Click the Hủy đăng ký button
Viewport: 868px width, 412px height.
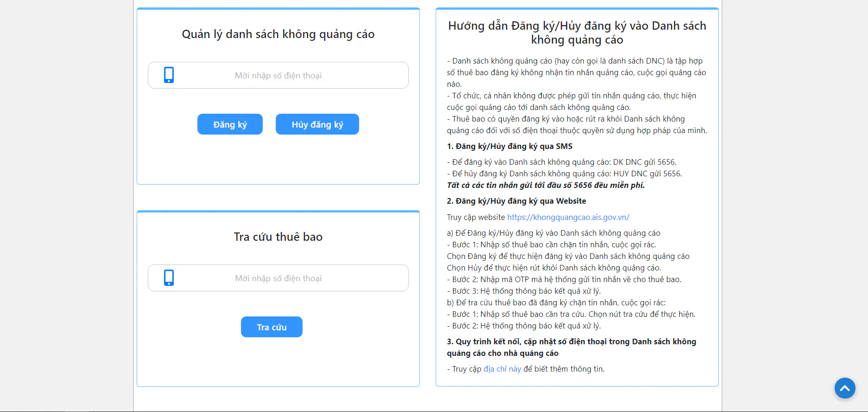[x=317, y=124]
